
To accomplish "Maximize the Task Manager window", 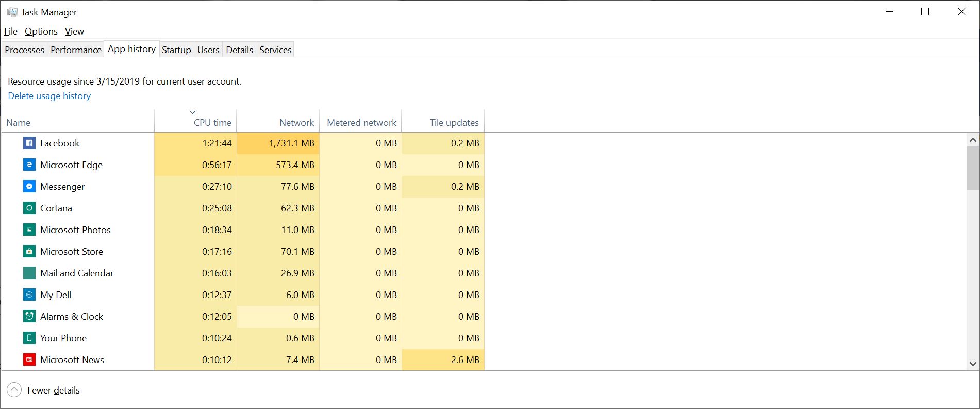I will pyautogui.click(x=925, y=12).
